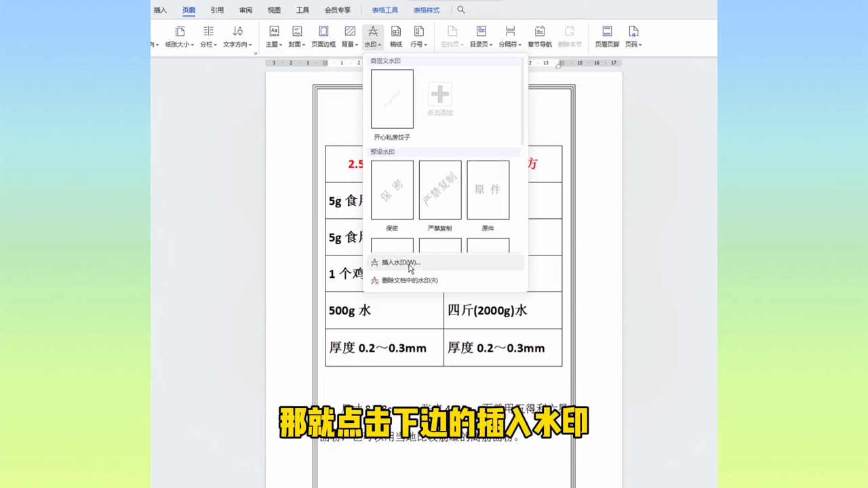Expand the 纸张大小 dropdown arrow

tap(192, 45)
